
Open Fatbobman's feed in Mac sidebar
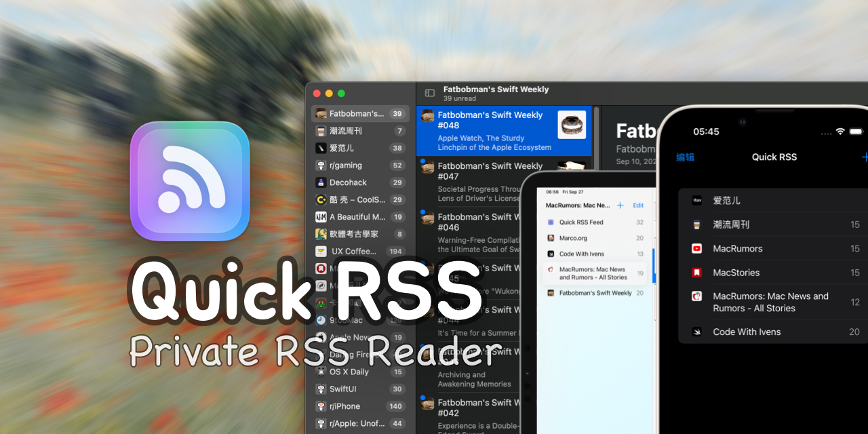tap(360, 114)
